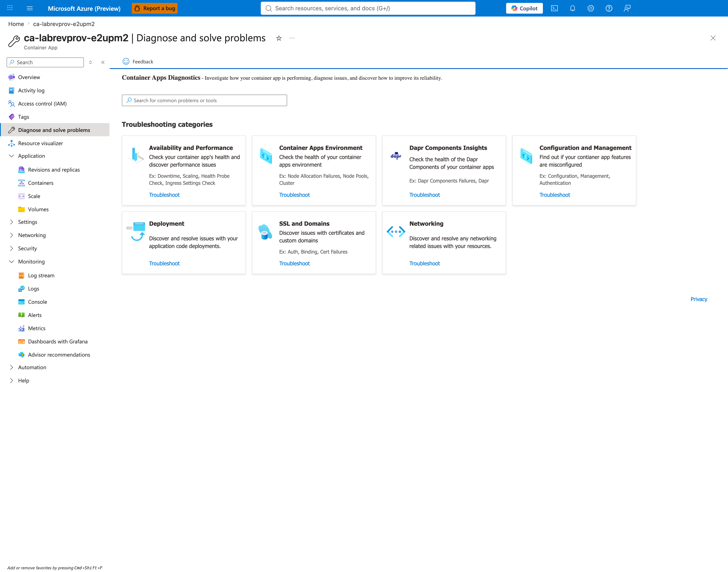Click Troubleshoot under SSL and Domains

294,263
